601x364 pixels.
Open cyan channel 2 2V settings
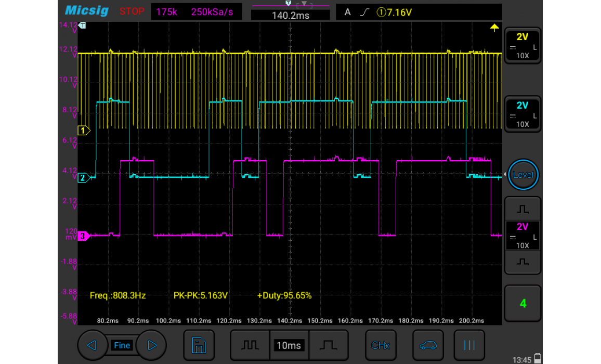point(522,114)
